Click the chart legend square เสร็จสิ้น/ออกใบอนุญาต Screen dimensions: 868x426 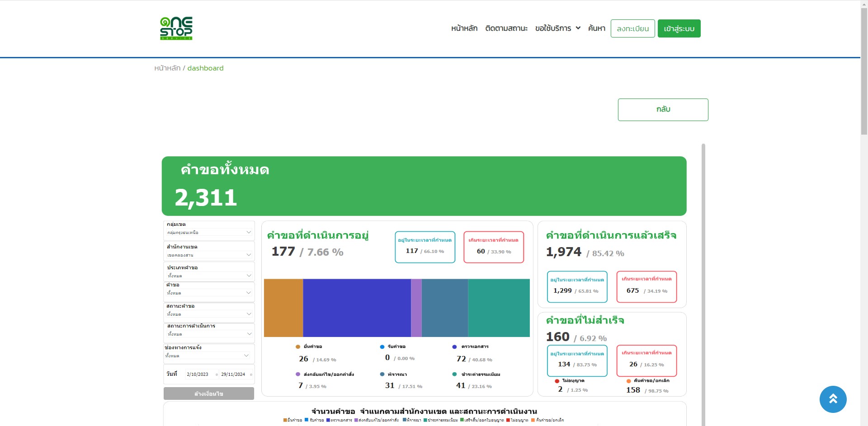click(x=462, y=420)
